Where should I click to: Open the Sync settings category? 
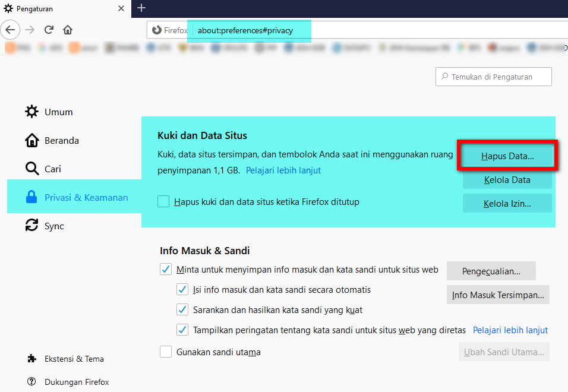click(45, 226)
